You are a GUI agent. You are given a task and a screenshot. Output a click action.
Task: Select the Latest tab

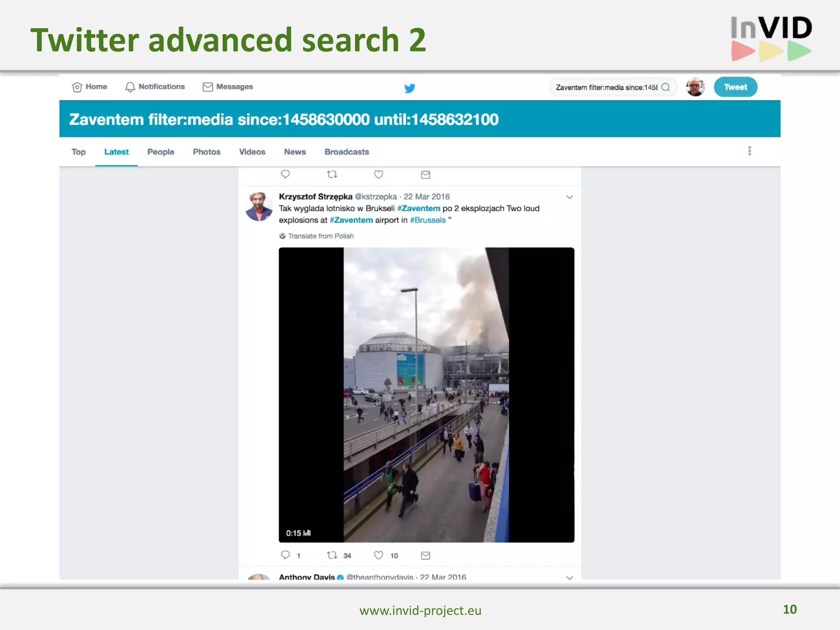click(116, 152)
